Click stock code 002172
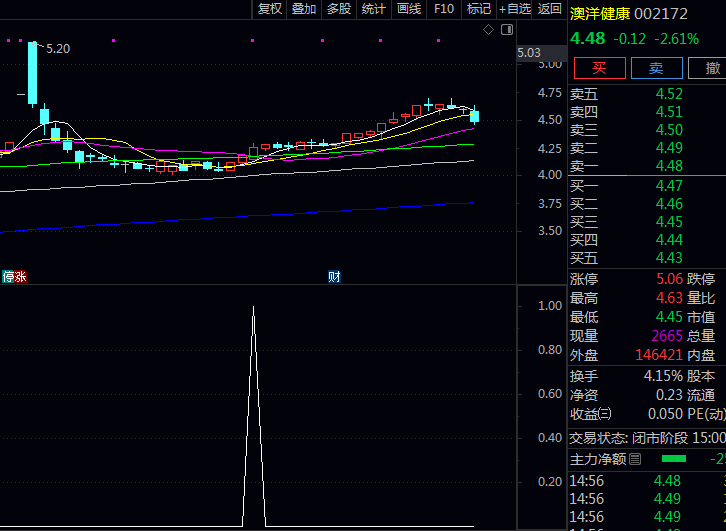Image resolution: width=726 pixels, height=531 pixels. (661, 14)
